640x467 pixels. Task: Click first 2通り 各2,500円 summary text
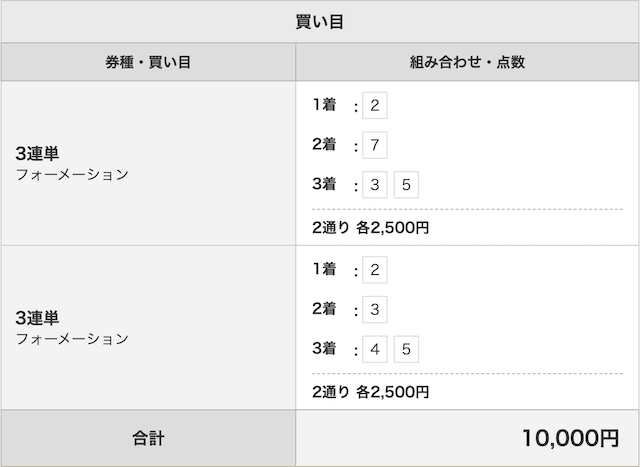(x=371, y=227)
